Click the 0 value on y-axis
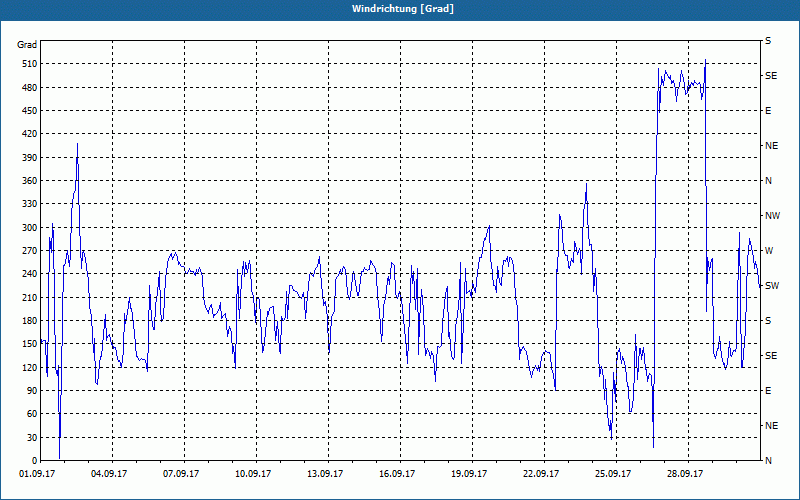This screenshot has height=500, width=800. tap(35, 461)
